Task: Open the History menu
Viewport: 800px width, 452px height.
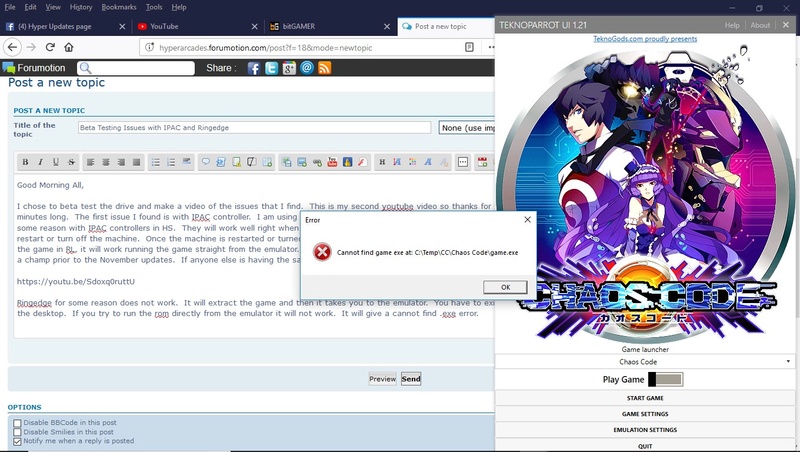Action: coord(81,7)
